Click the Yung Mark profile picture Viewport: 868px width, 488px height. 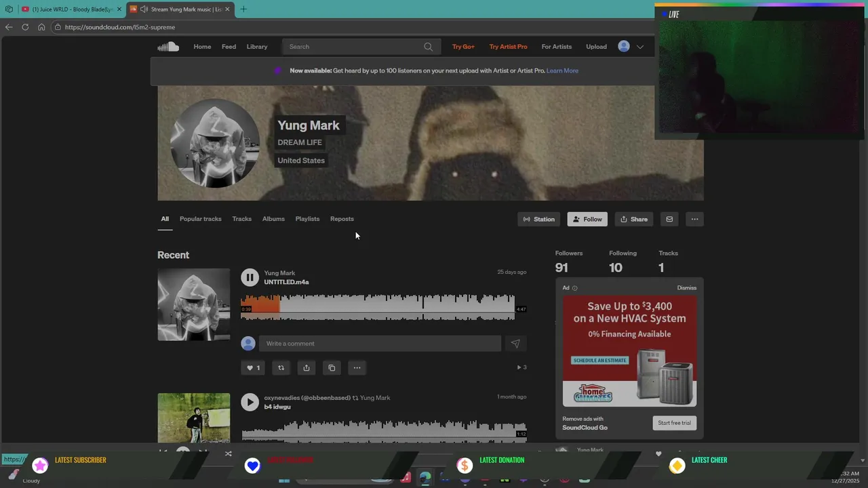point(215,143)
